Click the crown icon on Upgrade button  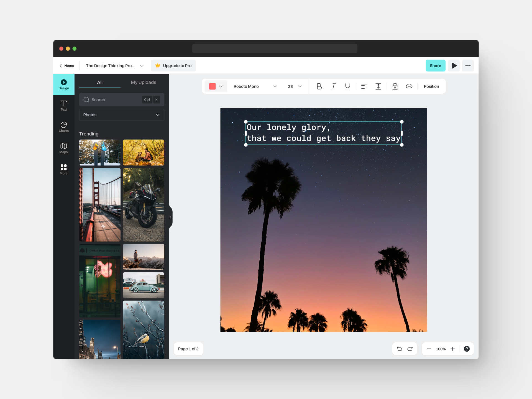pyautogui.click(x=158, y=66)
